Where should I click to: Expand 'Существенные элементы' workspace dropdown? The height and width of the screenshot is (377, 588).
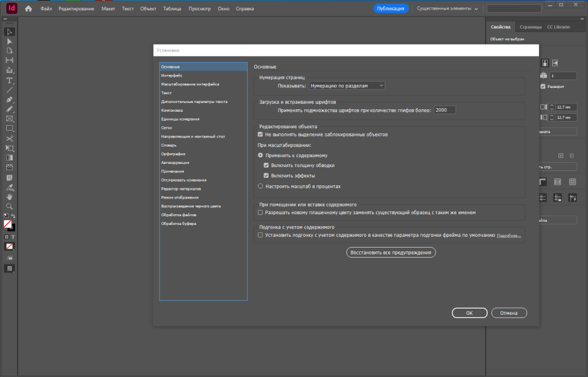point(447,9)
